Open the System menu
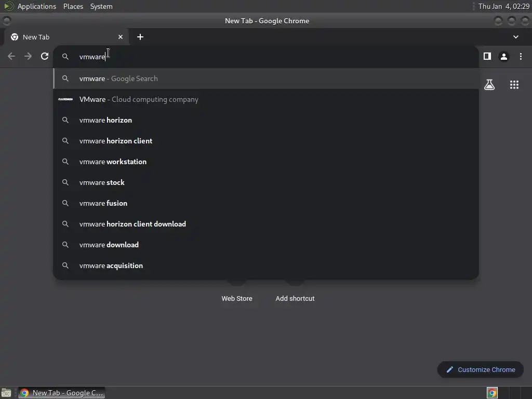Viewport: 532px width, 399px height. (x=101, y=6)
